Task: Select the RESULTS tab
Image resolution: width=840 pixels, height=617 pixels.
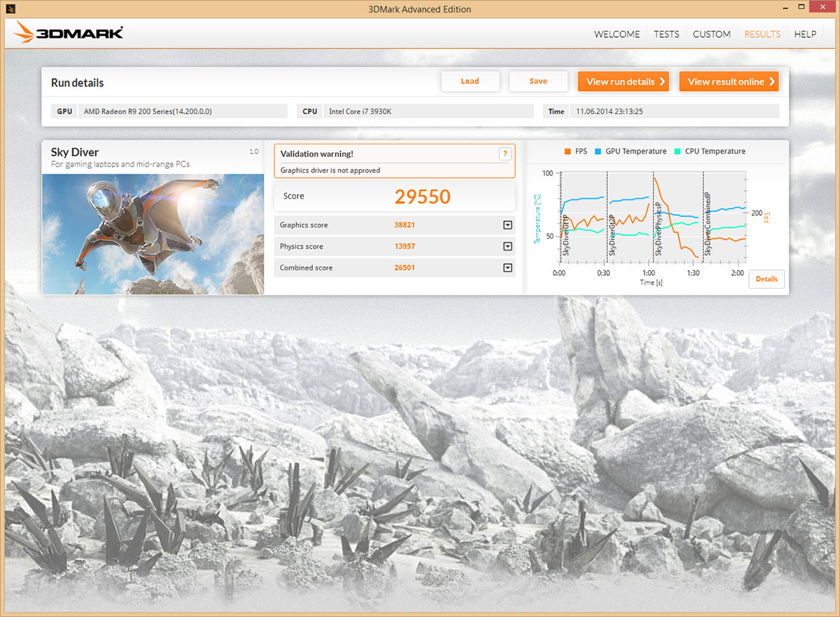Action: [762, 34]
